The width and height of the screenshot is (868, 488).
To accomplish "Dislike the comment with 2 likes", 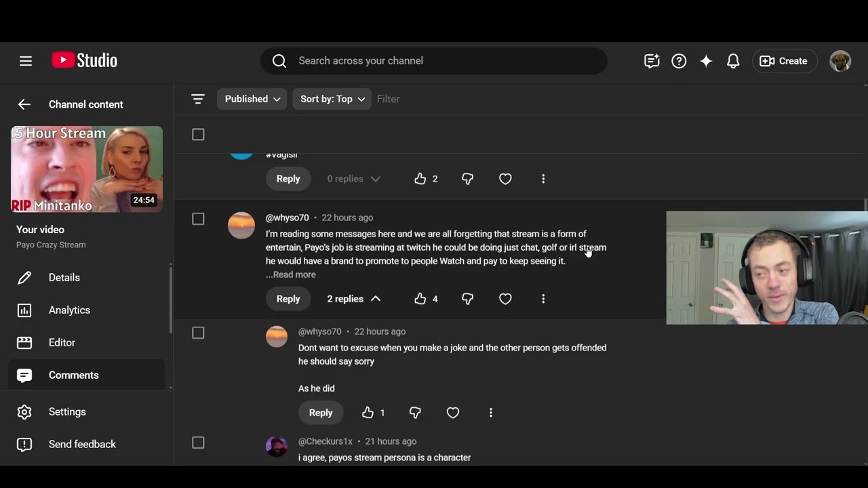I will 467,179.
